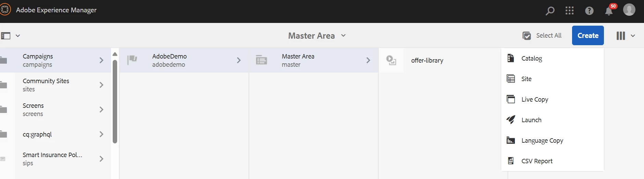The width and height of the screenshot is (644, 179).
Task: Click the scrollbar up arrow in first column
Action: (115, 54)
